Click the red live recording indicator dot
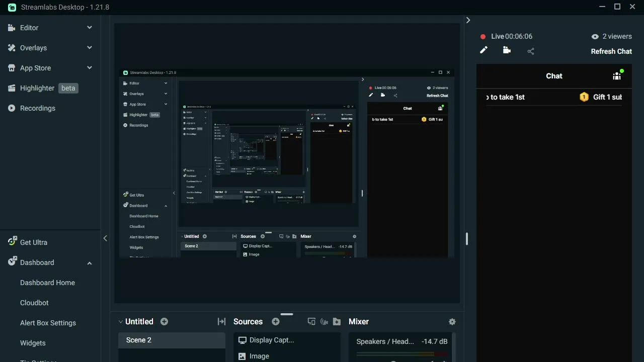Viewport: 644px width, 362px height. (483, 37)
